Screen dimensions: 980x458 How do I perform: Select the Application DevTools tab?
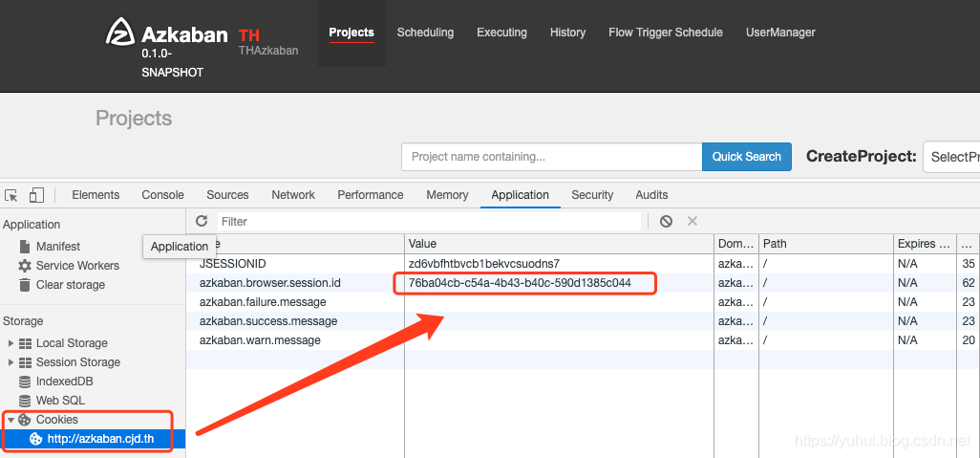(520, 195)
